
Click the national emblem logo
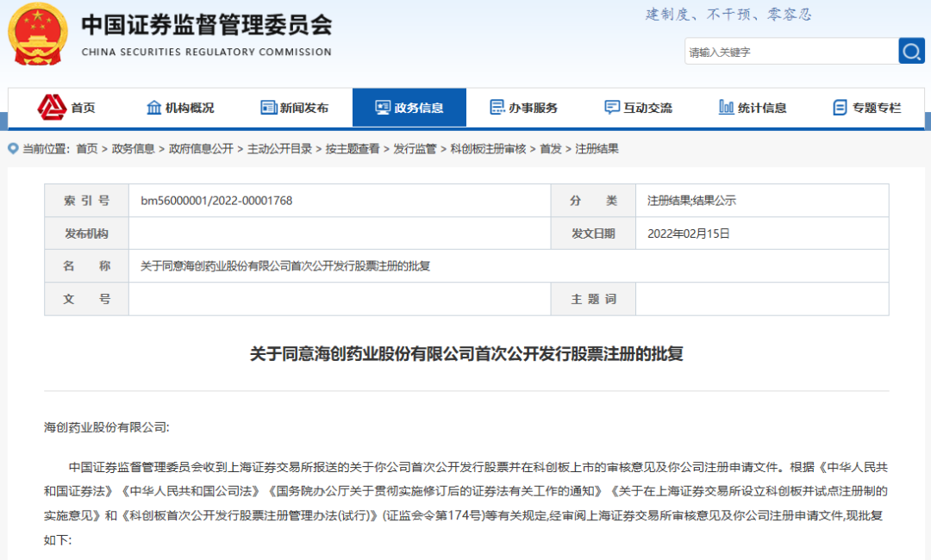pyautogui.click(x=37, y=35)
